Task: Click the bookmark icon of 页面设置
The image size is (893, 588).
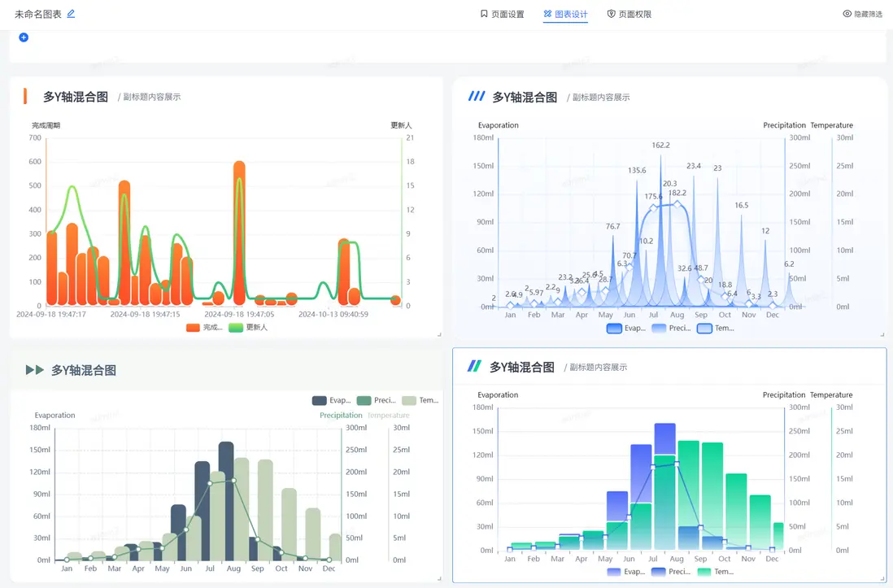Action: tap(484, 14)
